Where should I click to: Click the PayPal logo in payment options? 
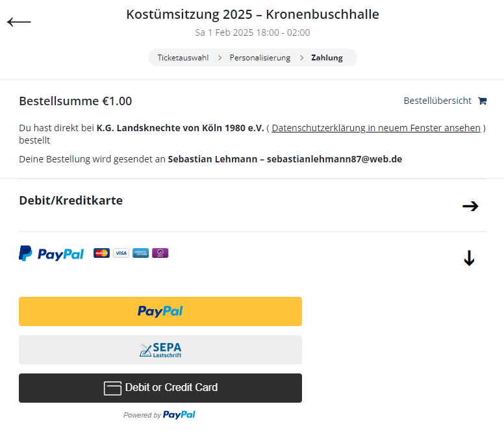[51, 253]
